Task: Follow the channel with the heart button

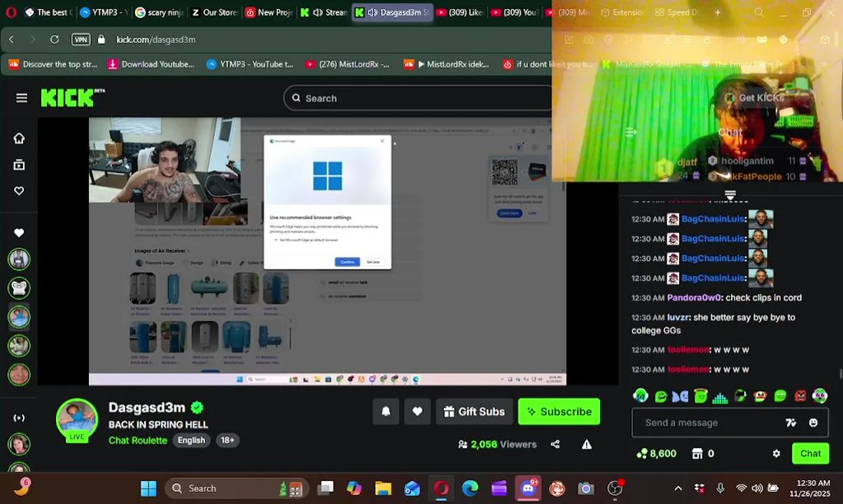Action: pyautogui.click(x=417, y=412)
